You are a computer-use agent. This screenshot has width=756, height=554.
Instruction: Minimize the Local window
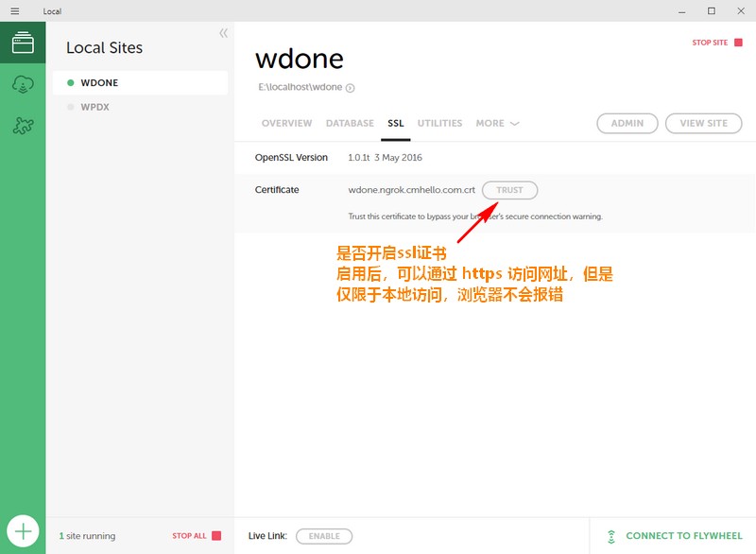(681, 11)
